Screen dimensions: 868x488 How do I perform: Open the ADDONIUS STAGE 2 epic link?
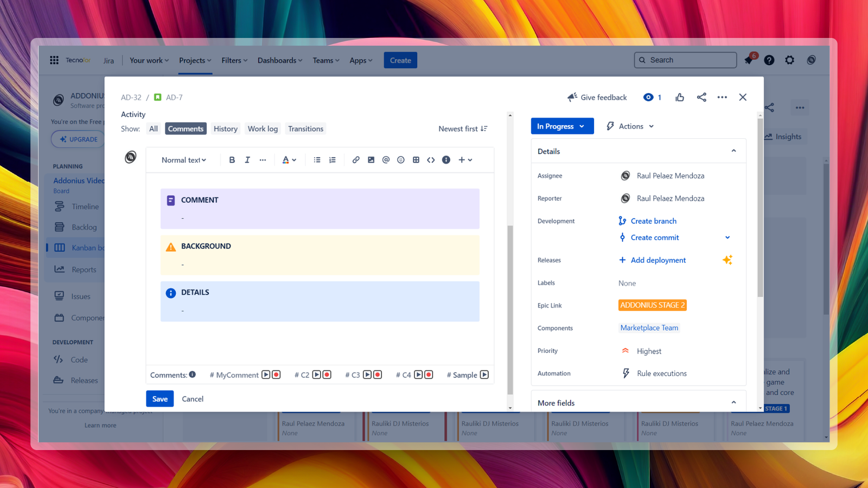coord(652,305)
